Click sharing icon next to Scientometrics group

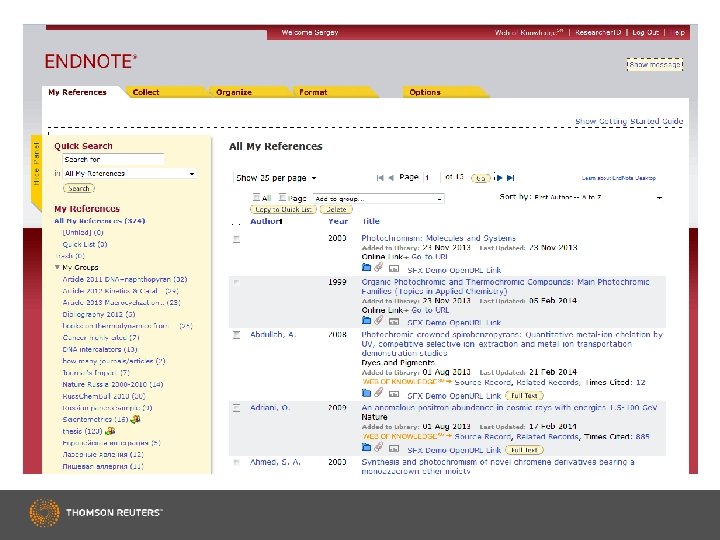pos(135,419)
